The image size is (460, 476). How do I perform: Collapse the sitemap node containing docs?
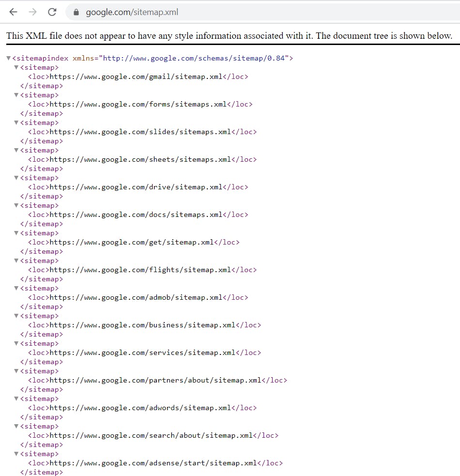pos(16,205)
